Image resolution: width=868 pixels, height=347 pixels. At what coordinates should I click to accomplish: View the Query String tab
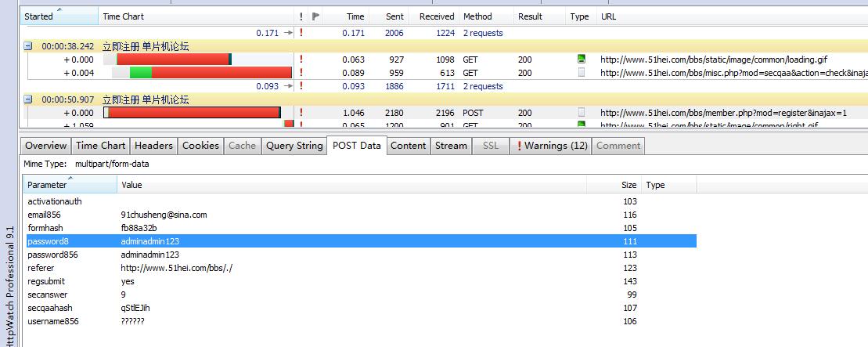294,146
